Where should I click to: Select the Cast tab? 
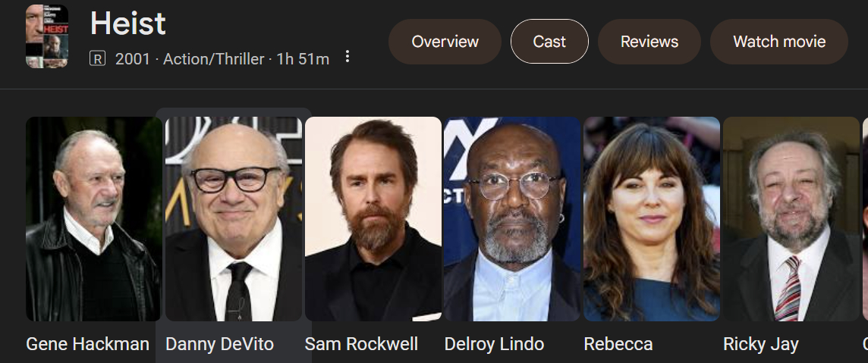(549, 42)
